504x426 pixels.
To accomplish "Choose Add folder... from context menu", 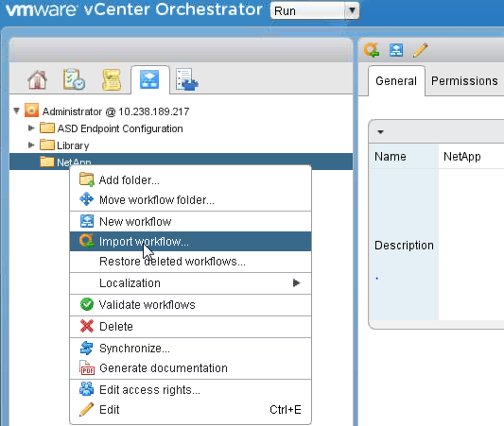I will tap(191, 180).
